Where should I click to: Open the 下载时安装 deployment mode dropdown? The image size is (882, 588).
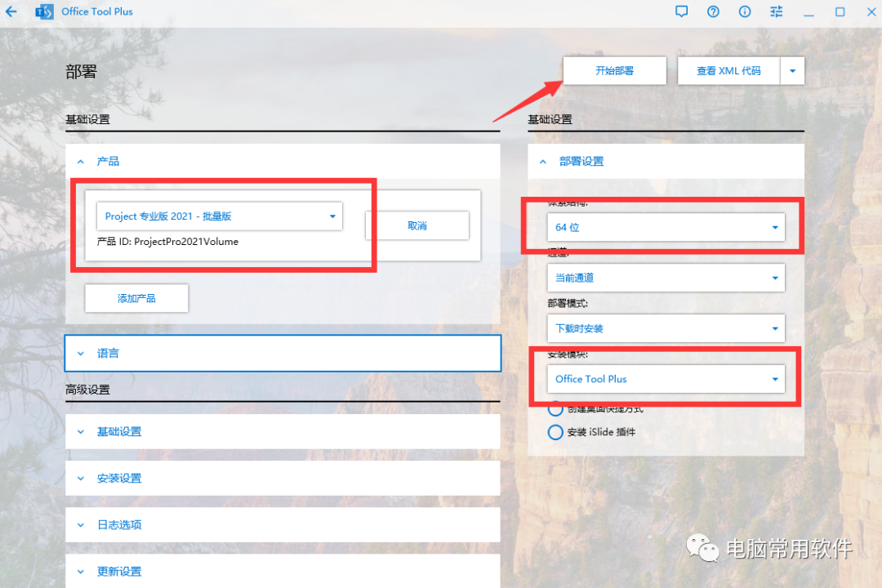tap(666, 328)
